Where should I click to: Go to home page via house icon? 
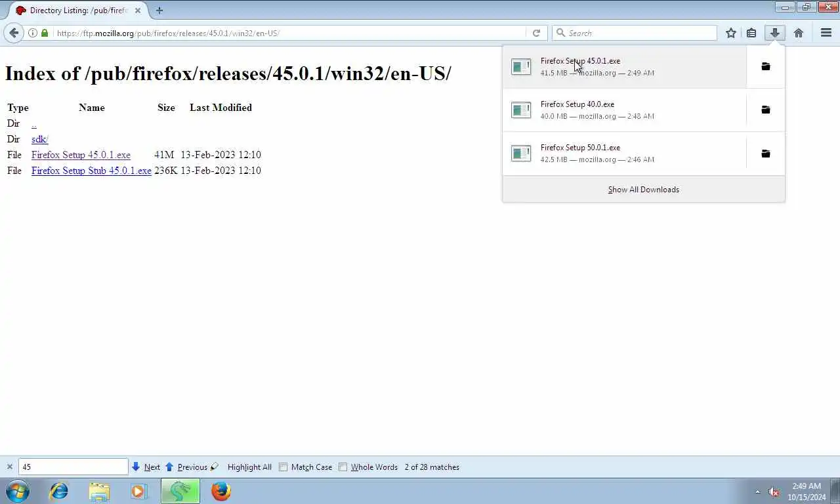click(799, 33)
